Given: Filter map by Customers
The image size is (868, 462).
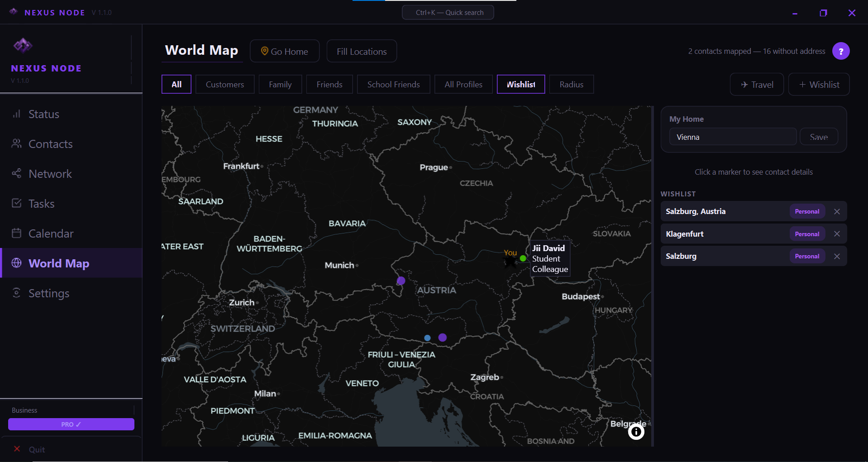Looking at the screenshot, I should tap(225, 84).
